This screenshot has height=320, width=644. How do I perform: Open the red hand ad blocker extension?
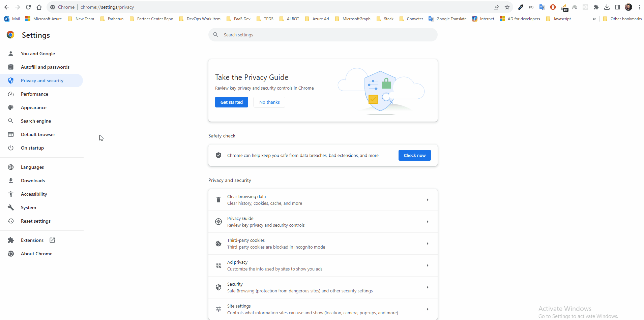(553, 7)
